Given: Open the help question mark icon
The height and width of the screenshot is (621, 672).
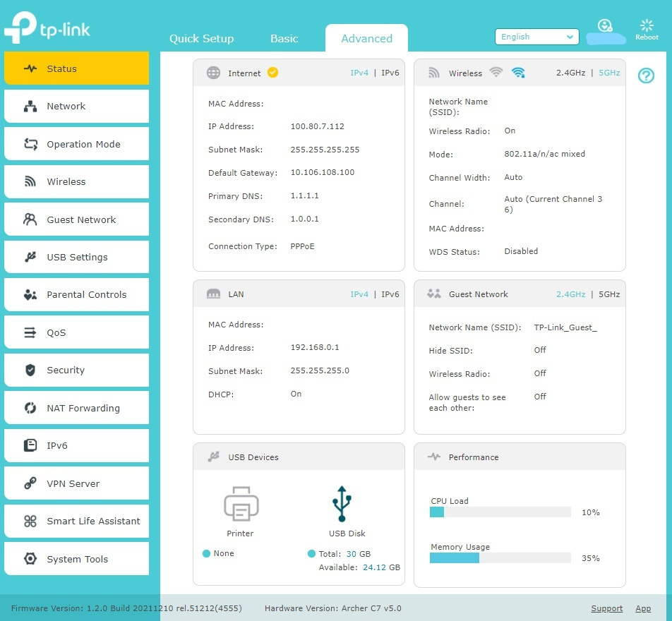Looking at the screenshot, I should tap(646, 76).
